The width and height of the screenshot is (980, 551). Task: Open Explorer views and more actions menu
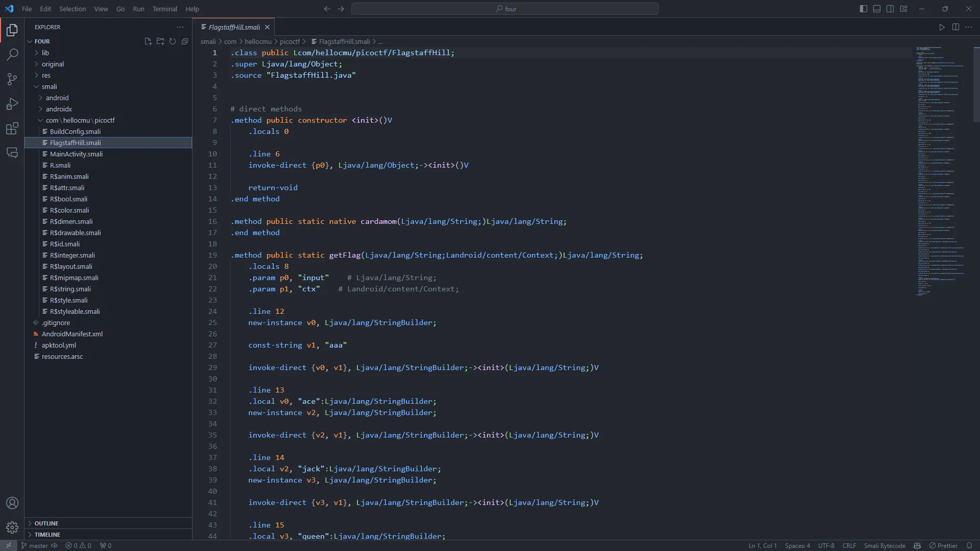coord(180,27)
